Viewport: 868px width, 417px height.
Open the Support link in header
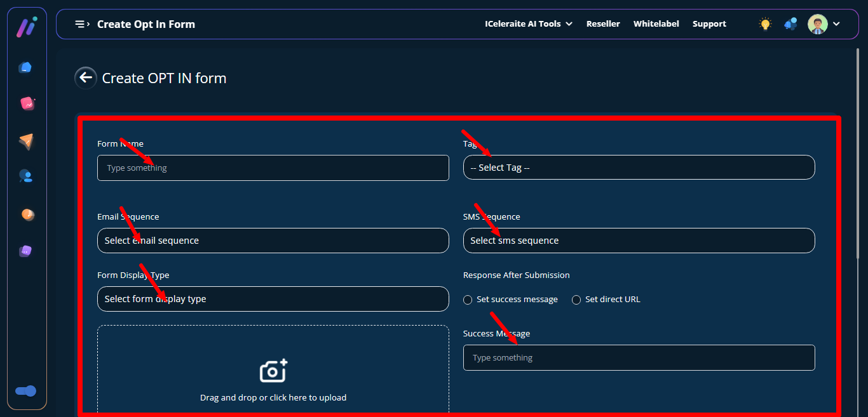coord(709,24)
